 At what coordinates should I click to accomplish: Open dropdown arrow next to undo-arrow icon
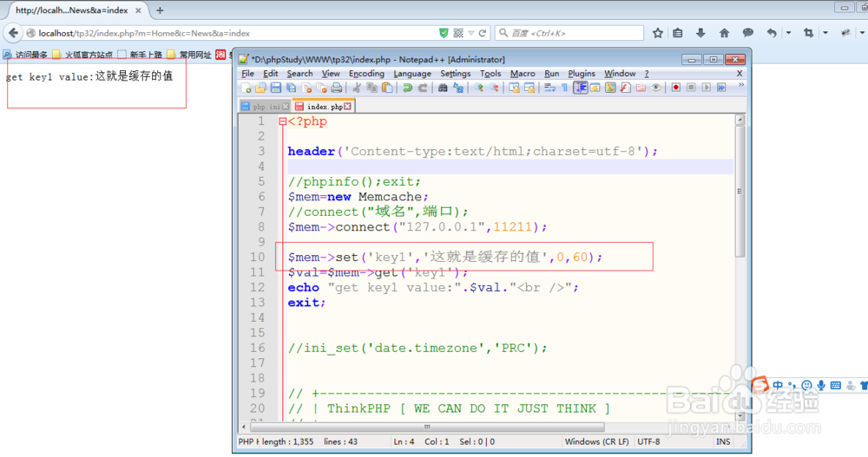coord(788,33)
